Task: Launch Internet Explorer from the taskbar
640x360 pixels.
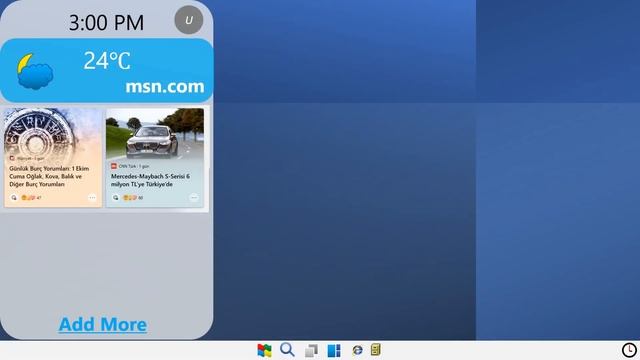Action: (x=357, y=350)
